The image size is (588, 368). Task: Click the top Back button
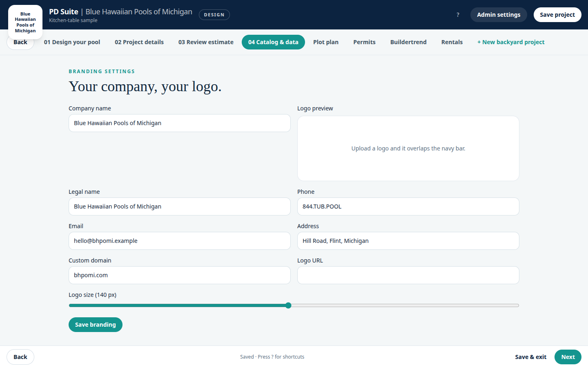pos(20,43)
